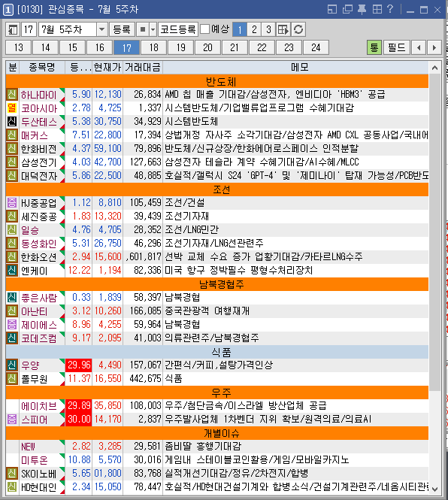Click the teal badge beside 우양
The height and width of the screenshot is (500, 448).
(12, 365)
